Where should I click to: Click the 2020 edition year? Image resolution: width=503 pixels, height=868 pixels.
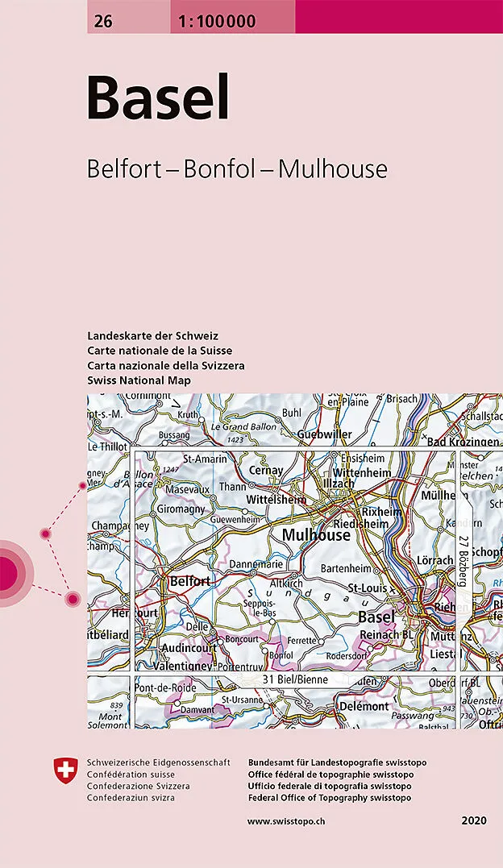(x=474, y=820)
